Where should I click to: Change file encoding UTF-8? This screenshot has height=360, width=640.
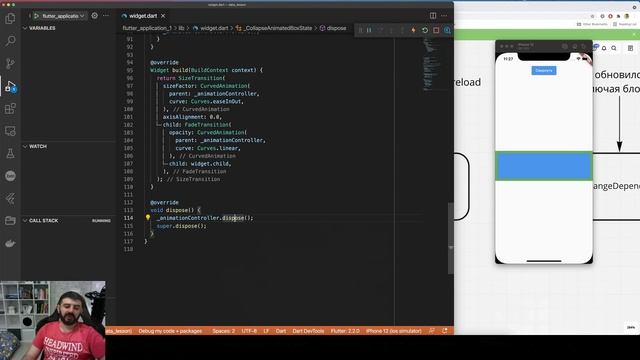click(249, 331)
